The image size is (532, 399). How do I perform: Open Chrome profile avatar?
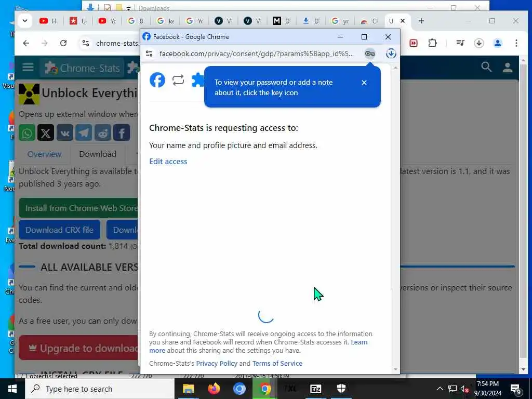point(497,43)
